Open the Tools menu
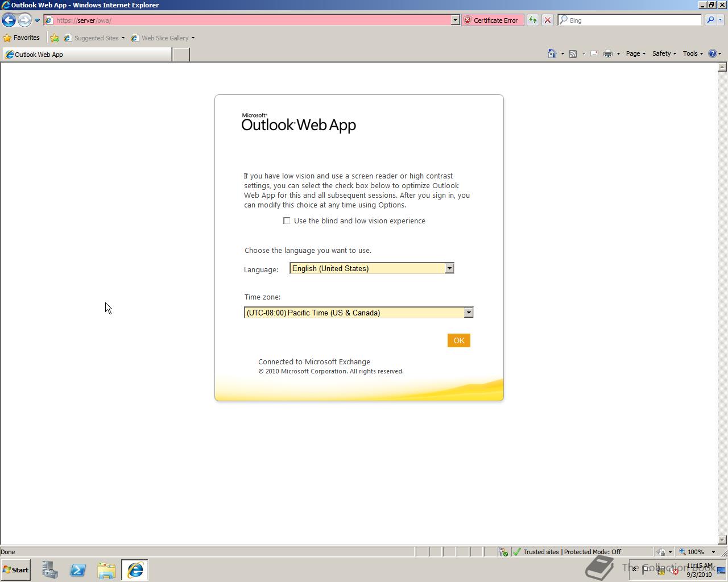This screenshot has width=728, height=582. click(693, 53)
